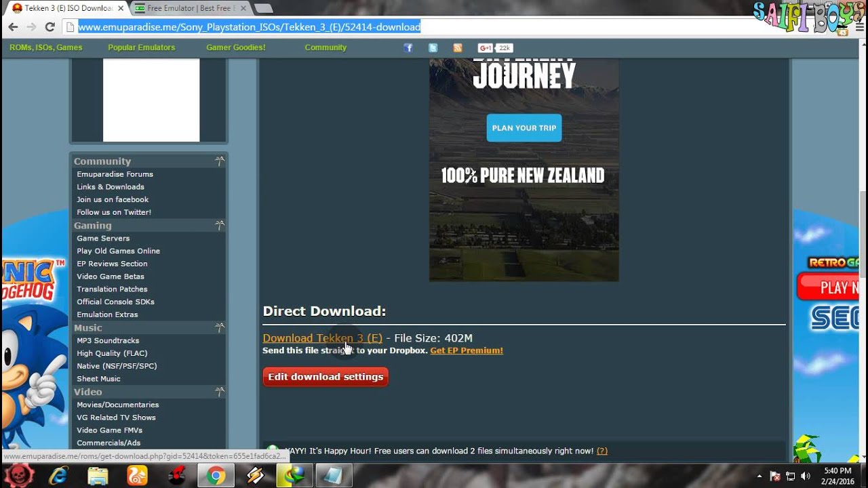Open the Movies/Documentaries link
The width and height of the screenshot is (868, 488).
[118, 405]
